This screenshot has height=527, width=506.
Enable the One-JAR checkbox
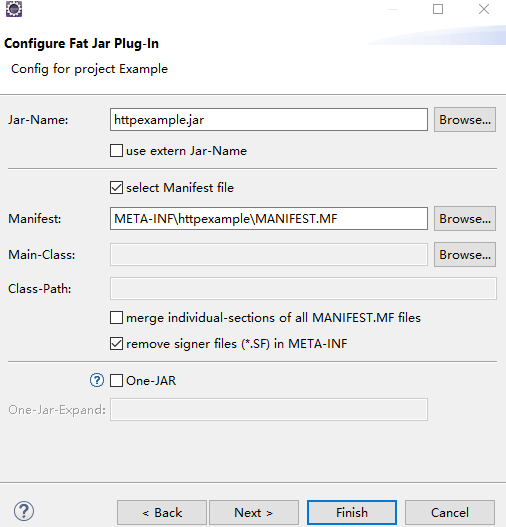pyautogui.click(x=116, y=381)
